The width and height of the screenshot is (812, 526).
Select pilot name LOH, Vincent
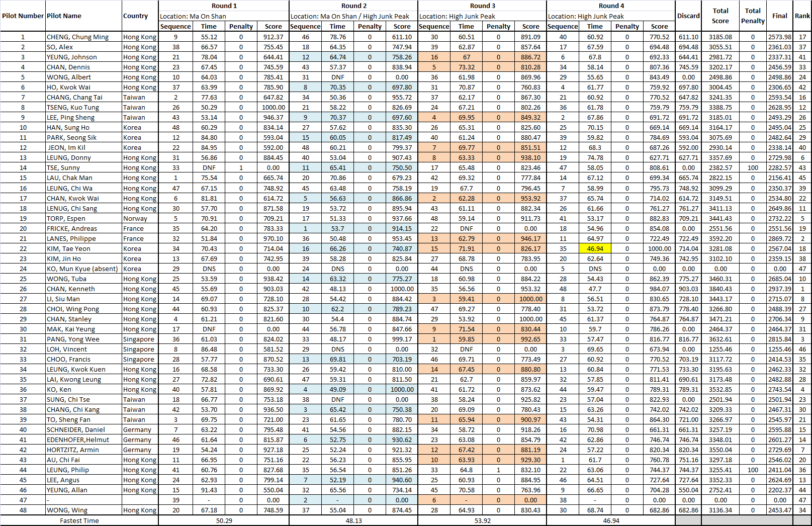click(67, 349)
